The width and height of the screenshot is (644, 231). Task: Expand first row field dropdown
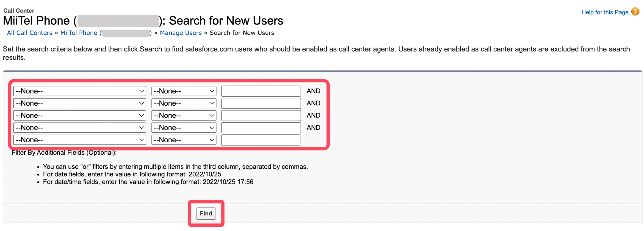80,91
